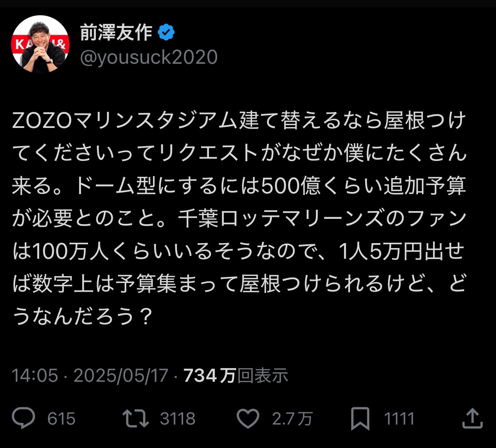Bookmark the post using the bookmark icon

pyautogui.click(x=360, y=419)
